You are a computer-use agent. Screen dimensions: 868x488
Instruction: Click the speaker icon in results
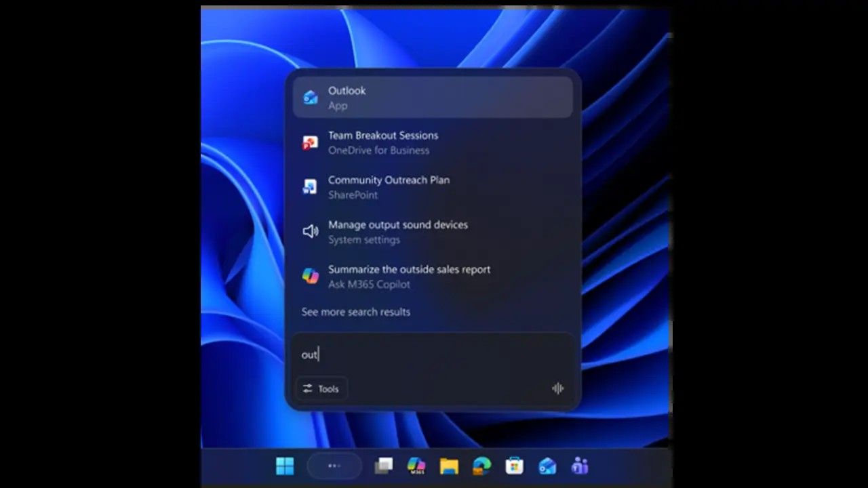(311, 232)
